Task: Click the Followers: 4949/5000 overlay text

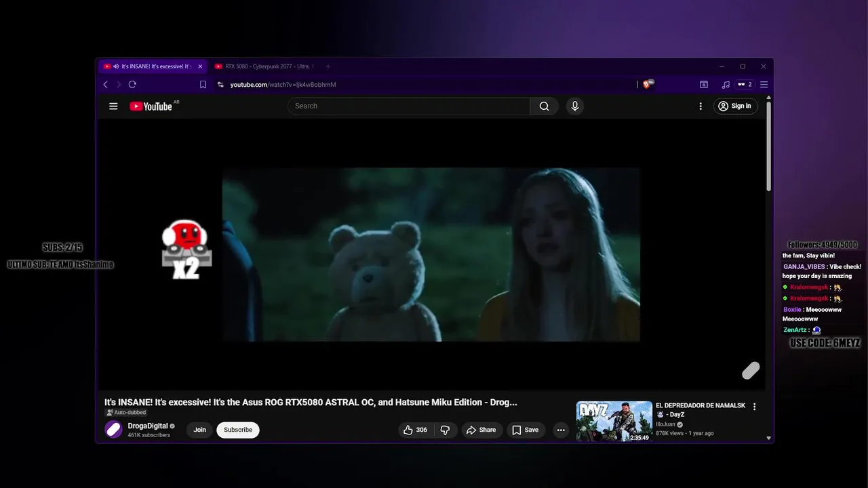Action: (823, 245)
